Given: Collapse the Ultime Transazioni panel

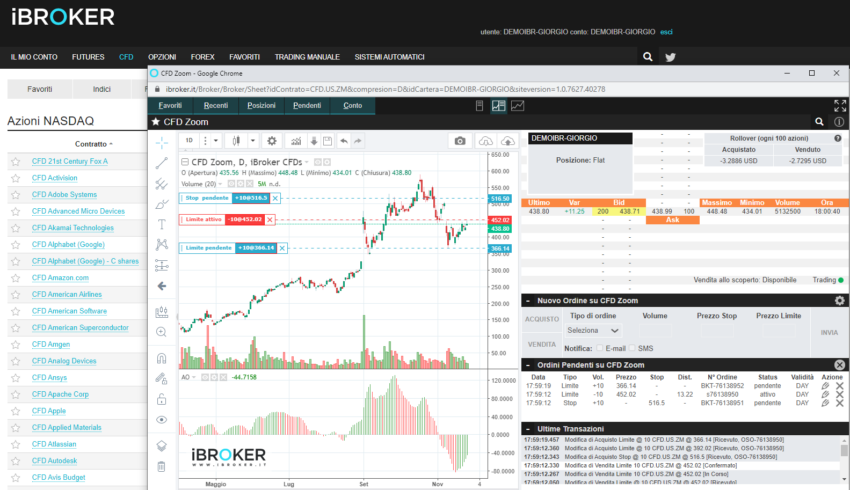Looking at the screenshot, I should 527,429.
